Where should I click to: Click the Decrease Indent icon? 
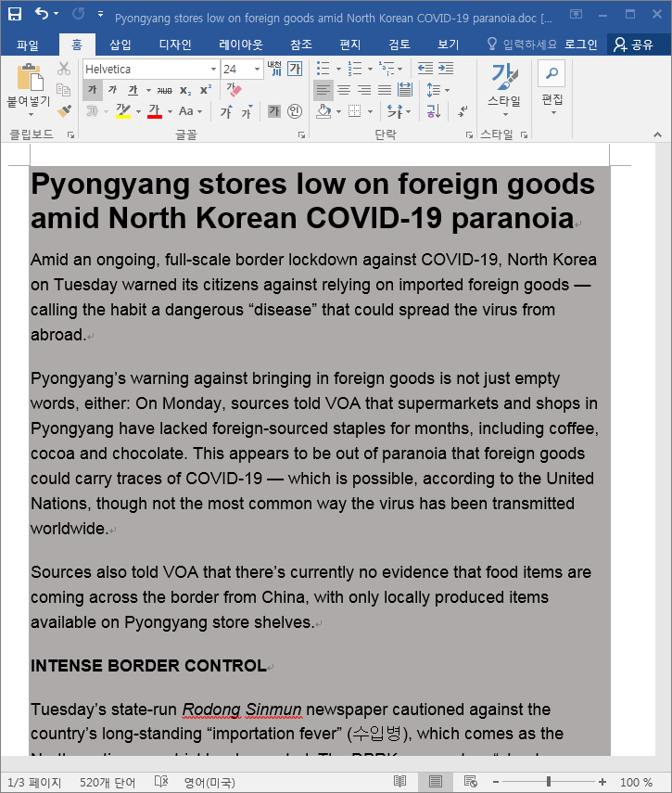(x=425, y=68)
